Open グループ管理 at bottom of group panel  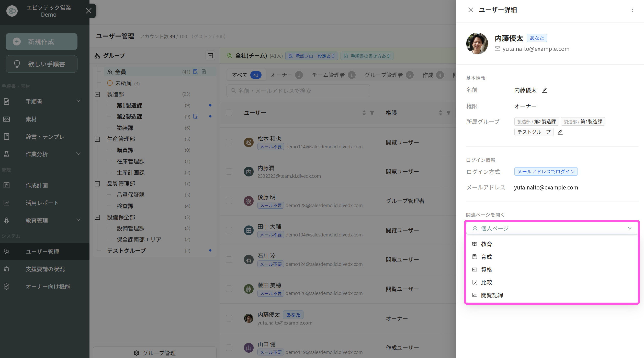coord(155,353)
